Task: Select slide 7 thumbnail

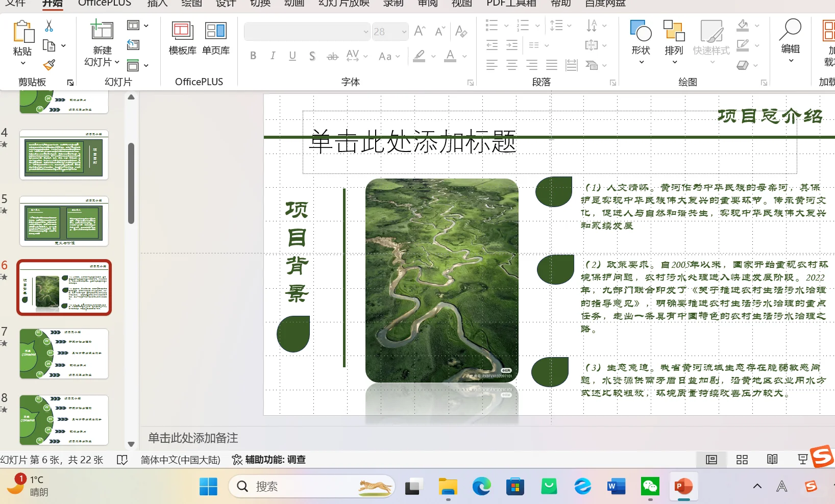Action: click(x=64, y=354)
